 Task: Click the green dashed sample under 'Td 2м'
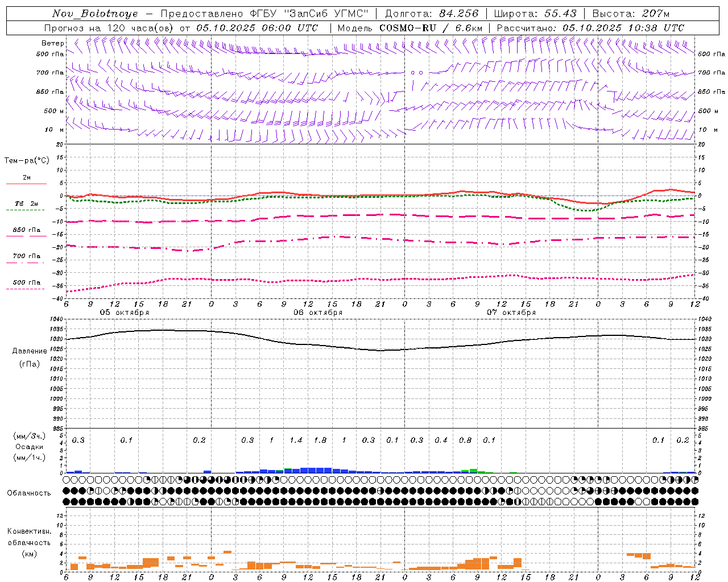pyautogui.click(x=25, y=210)
